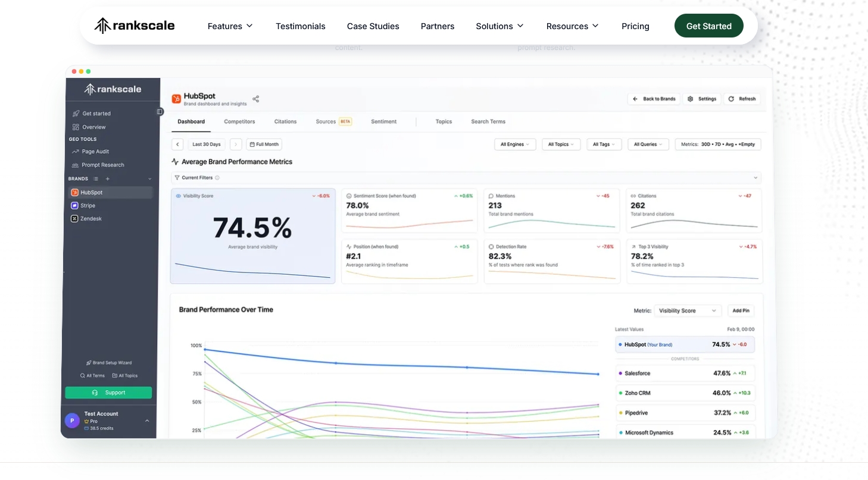Click the Refresh button
This screenshot has height=480, width=868.
tap(742, 99)
